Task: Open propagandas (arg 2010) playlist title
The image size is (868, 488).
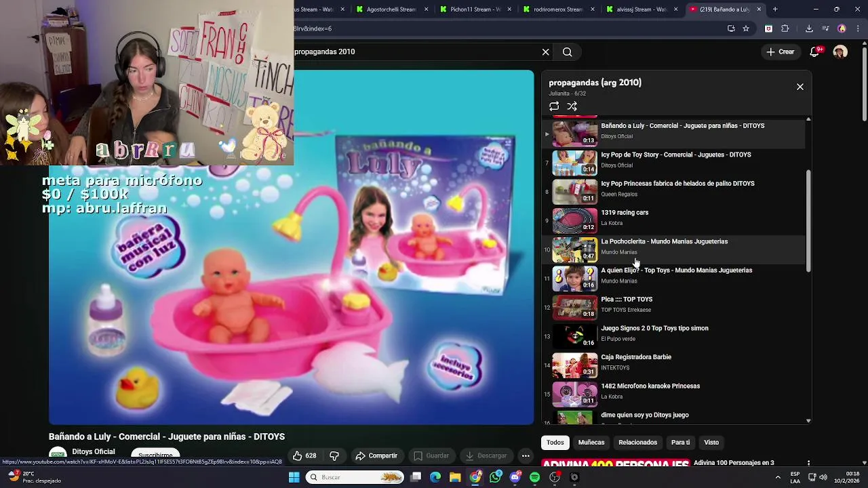Action: point(595,83)
